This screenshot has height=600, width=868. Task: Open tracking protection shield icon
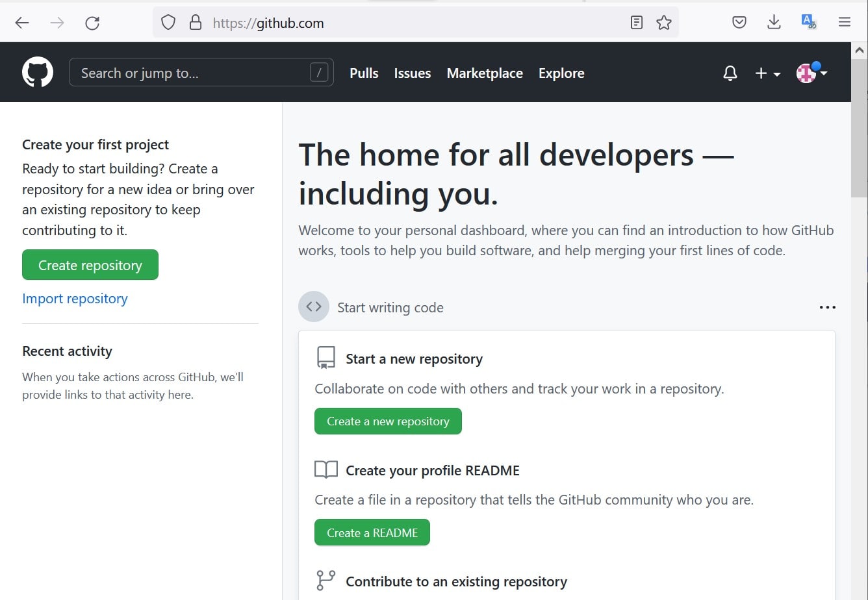click(x=168, y=23)
